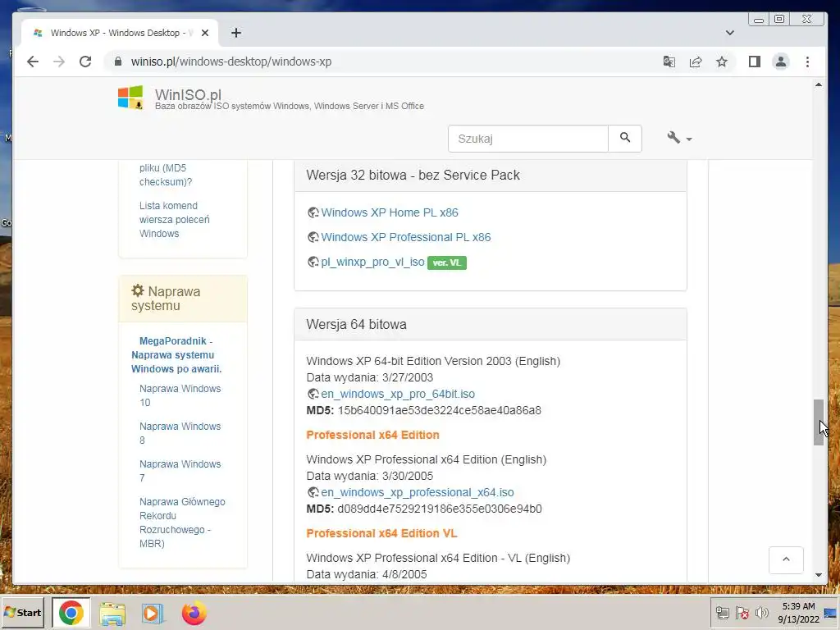Click the green ver. VL badge
This screenshot has width=840, height=630.
pyautogui.click(x=447, y=262)
